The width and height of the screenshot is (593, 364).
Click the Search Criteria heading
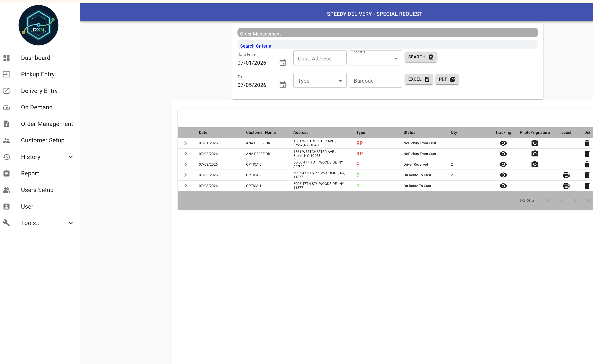(x=255, y=46)
